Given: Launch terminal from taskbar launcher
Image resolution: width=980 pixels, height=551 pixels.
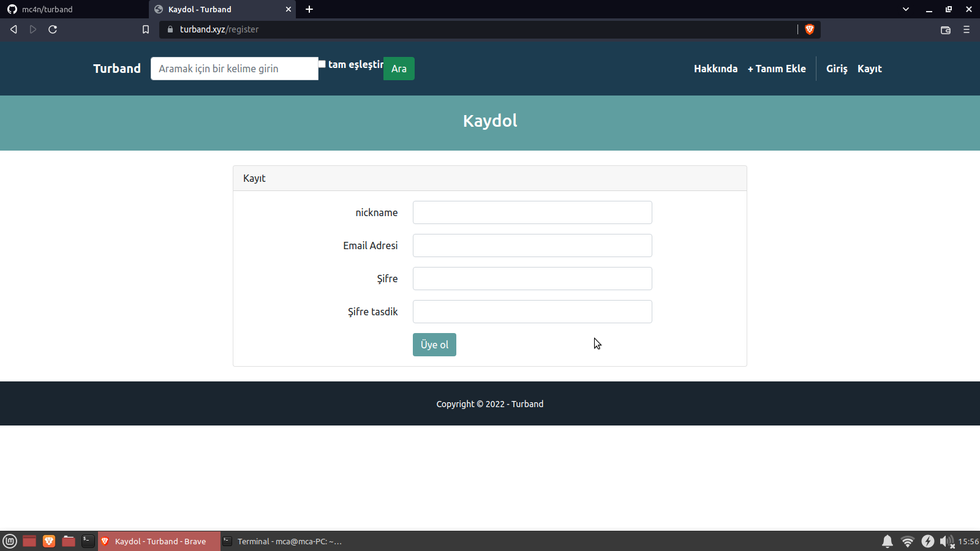Looking at the screenshot, I should (88, 541).
